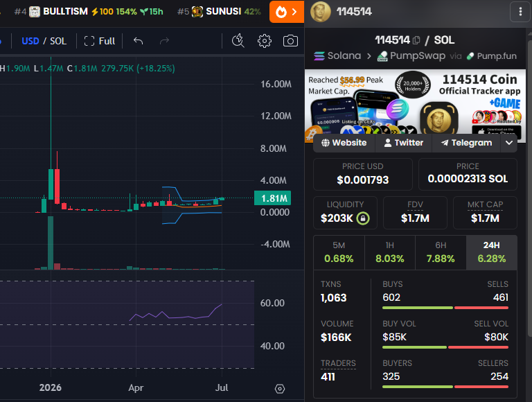Select the 6H timeframe tab

[x=441, y=252]
